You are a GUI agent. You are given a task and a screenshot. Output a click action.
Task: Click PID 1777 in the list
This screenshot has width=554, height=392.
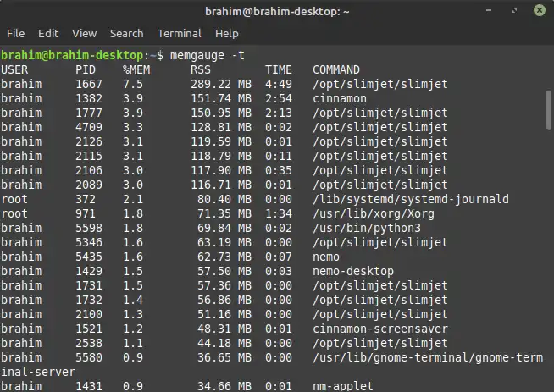[x=89, y=113]
